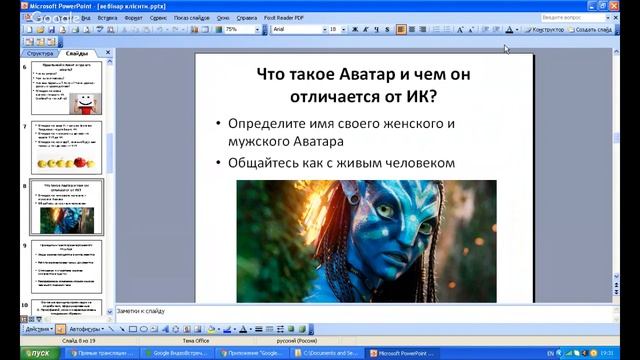The width and height of the screenshot is (640, 360).
Task: Select slide 9 thumbnail
Action: click(x=67, y=267)
